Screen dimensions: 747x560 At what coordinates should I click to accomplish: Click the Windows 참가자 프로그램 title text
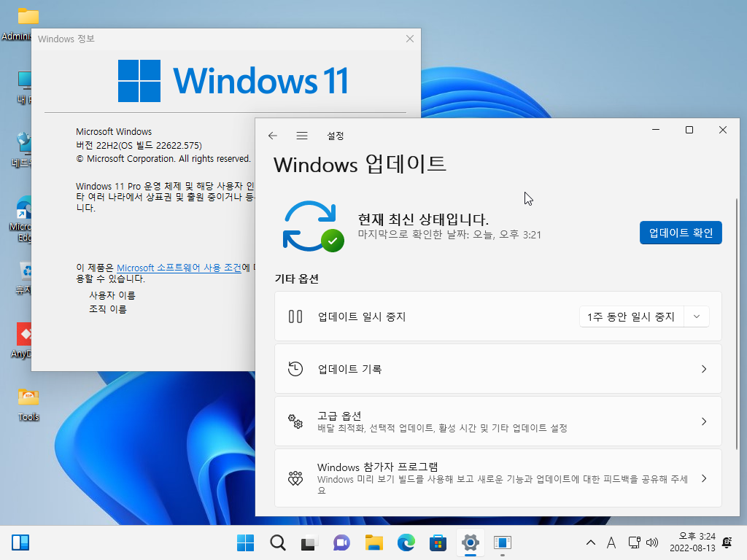(x=377, y=467)
